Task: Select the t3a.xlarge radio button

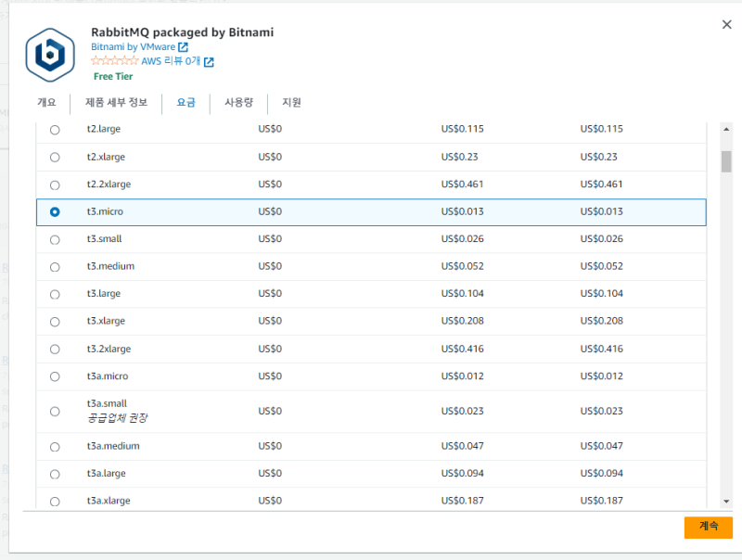Action: tap(55, 502)
